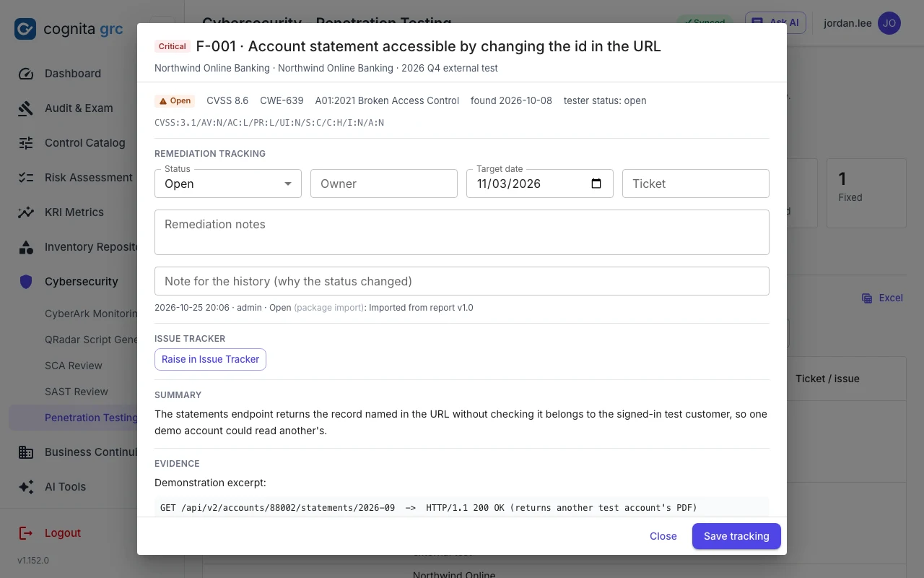This screenshot has height=578, width=924.
Task: Focus the Owner input field
Action: tap(384, 184)
